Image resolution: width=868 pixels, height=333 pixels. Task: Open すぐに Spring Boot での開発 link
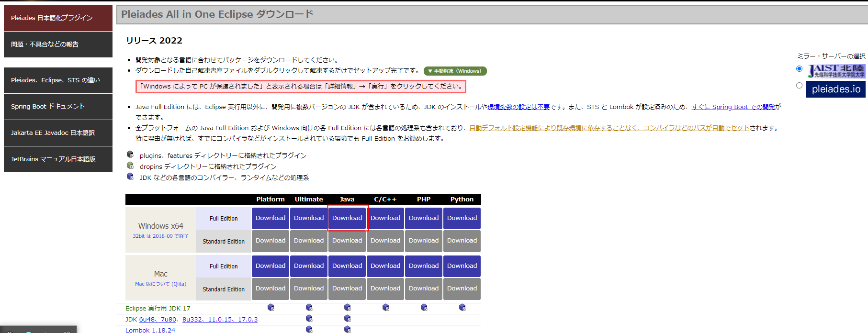[x=733, y=107]
